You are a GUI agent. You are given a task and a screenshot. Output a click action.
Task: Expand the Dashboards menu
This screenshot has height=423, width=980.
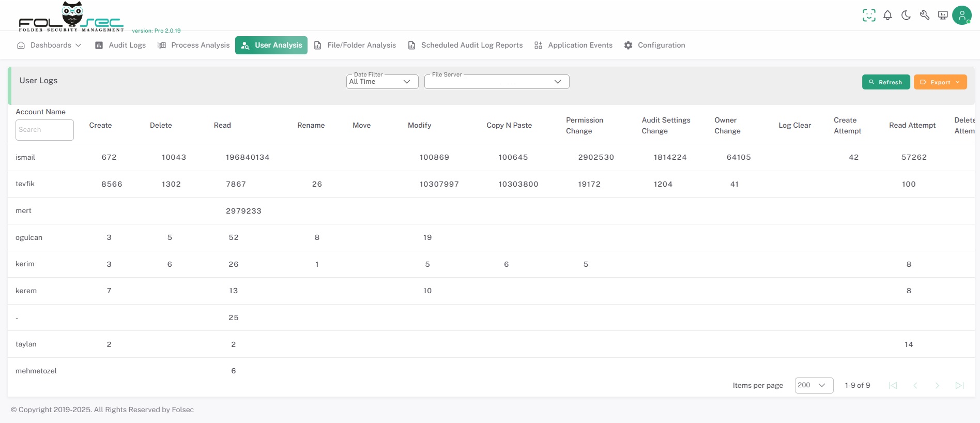tap(50, 46)
